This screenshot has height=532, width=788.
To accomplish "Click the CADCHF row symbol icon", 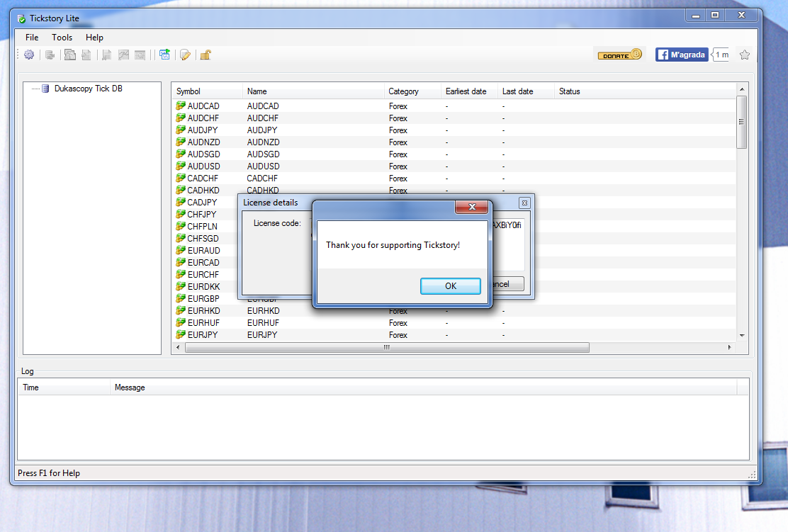I will (x=181, y=179).
